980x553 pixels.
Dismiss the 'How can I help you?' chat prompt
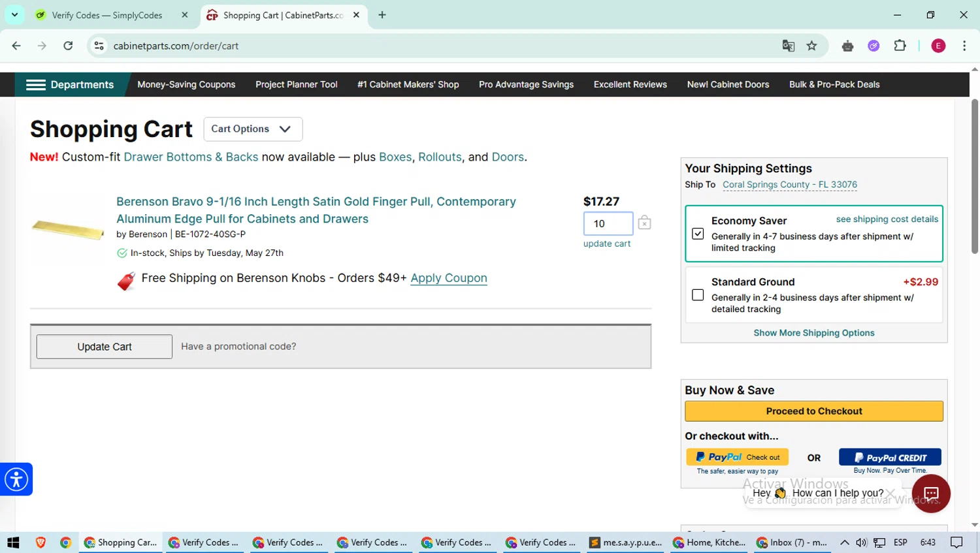tap(890, 493)
